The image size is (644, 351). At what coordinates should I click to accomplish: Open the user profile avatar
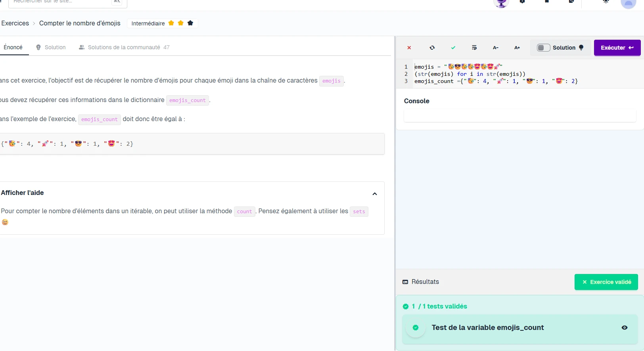[628, 3]
